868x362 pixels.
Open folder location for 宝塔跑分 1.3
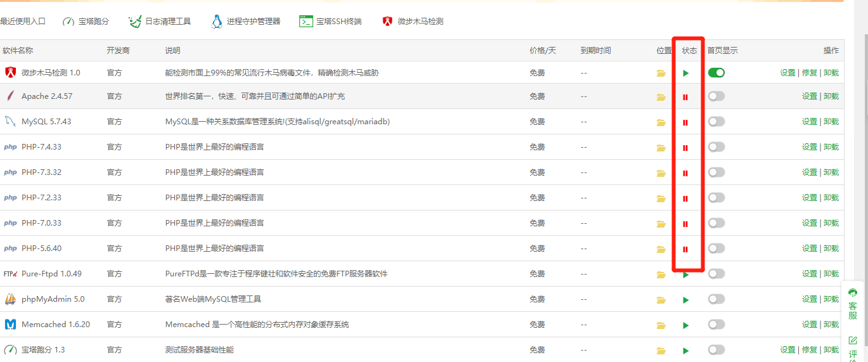click(x=661, y=351)
